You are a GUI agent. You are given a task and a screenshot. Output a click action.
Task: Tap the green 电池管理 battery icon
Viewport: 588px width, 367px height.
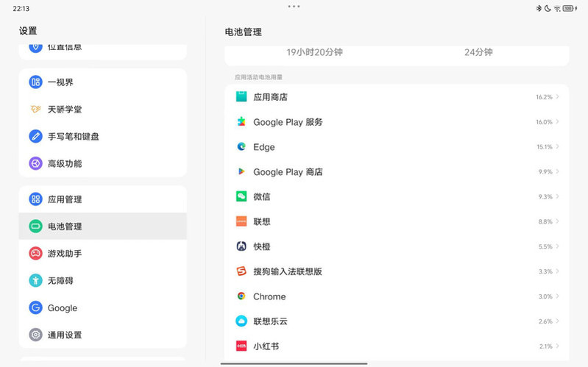click(35, 226)
